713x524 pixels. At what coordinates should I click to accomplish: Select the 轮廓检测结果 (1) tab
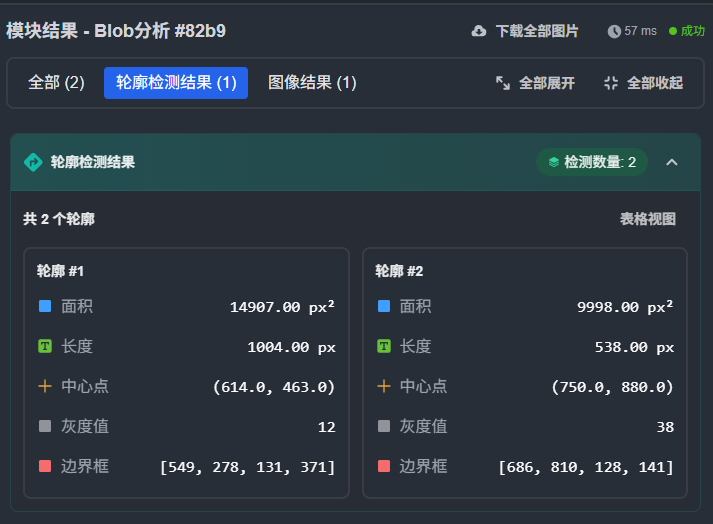click(x=176, y=83)
